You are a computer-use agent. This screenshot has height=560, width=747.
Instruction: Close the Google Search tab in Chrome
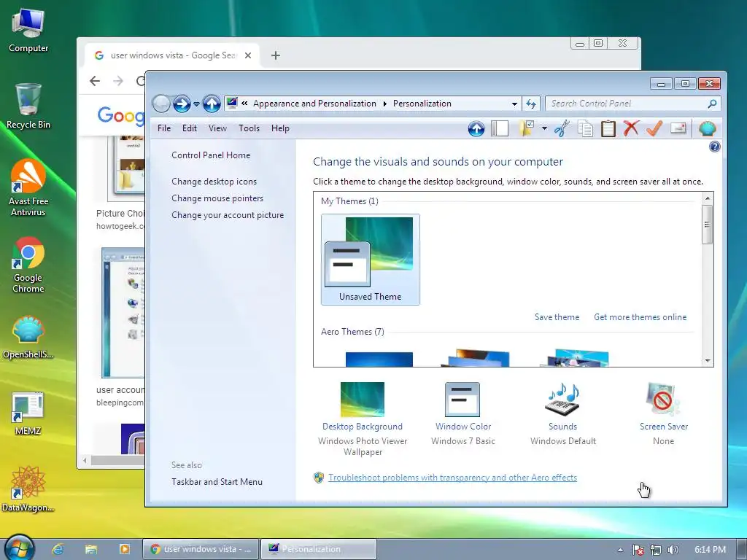coord(248,55)
